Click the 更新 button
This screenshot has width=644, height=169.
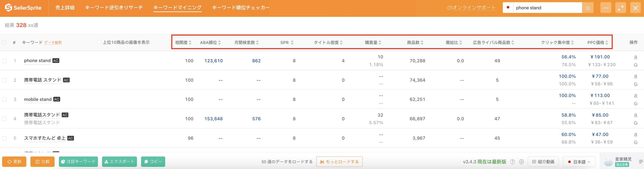pyautogui.click(x=14, y=162)
